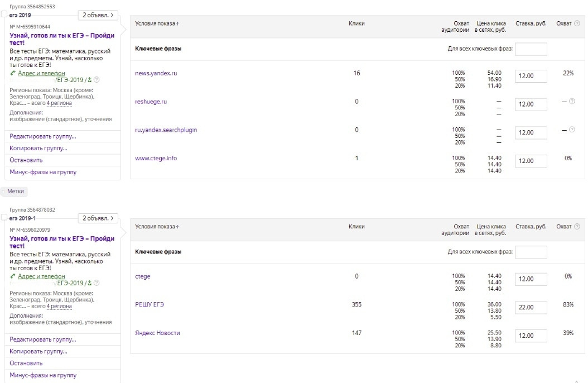Click help icon after ЕГЭ-2019 link in егэ 2019-1 group

97,283
